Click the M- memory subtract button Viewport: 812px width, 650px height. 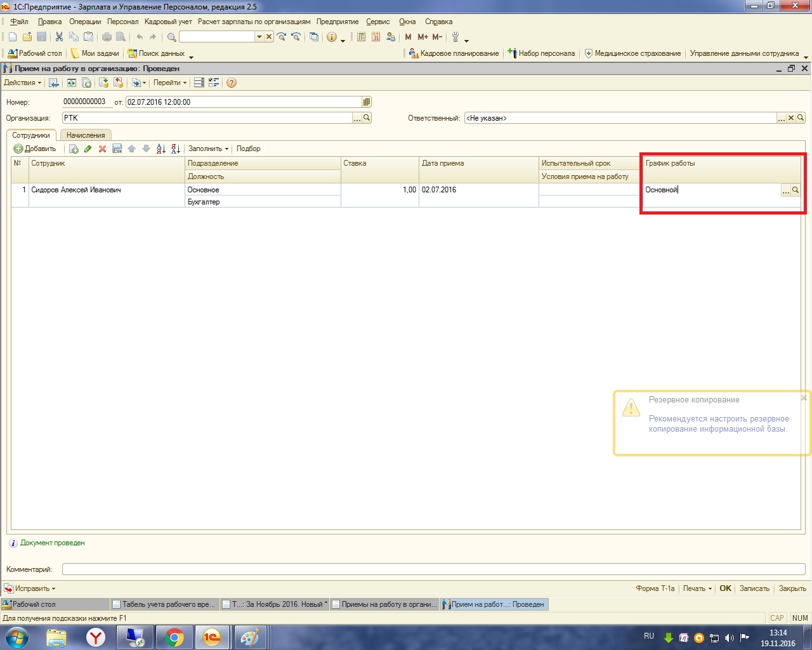(x=437, y=37)
